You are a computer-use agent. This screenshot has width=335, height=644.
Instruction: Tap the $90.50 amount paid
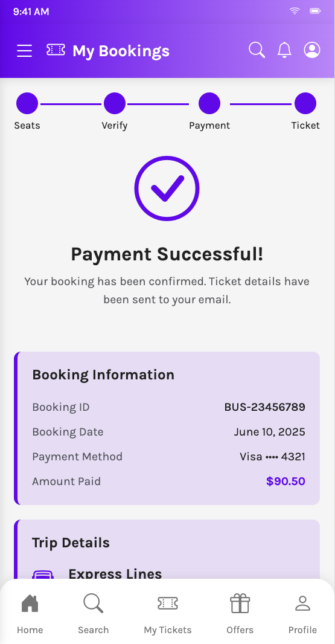[286, 481]
